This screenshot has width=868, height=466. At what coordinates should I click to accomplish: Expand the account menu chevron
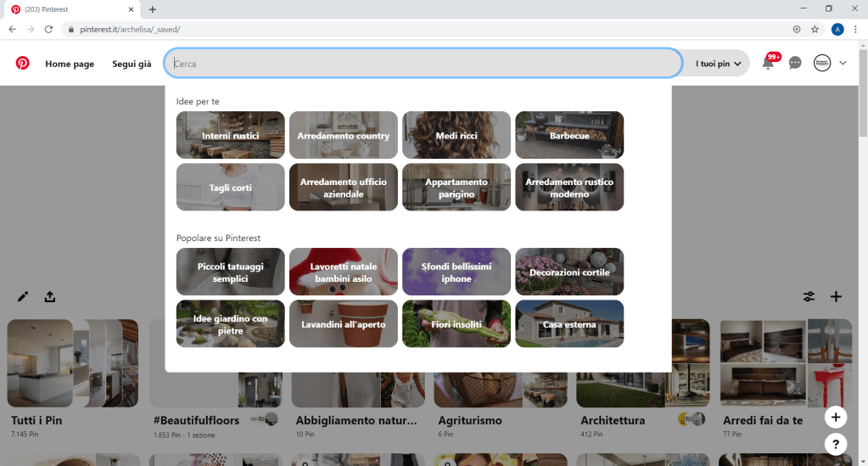(843, 63)
